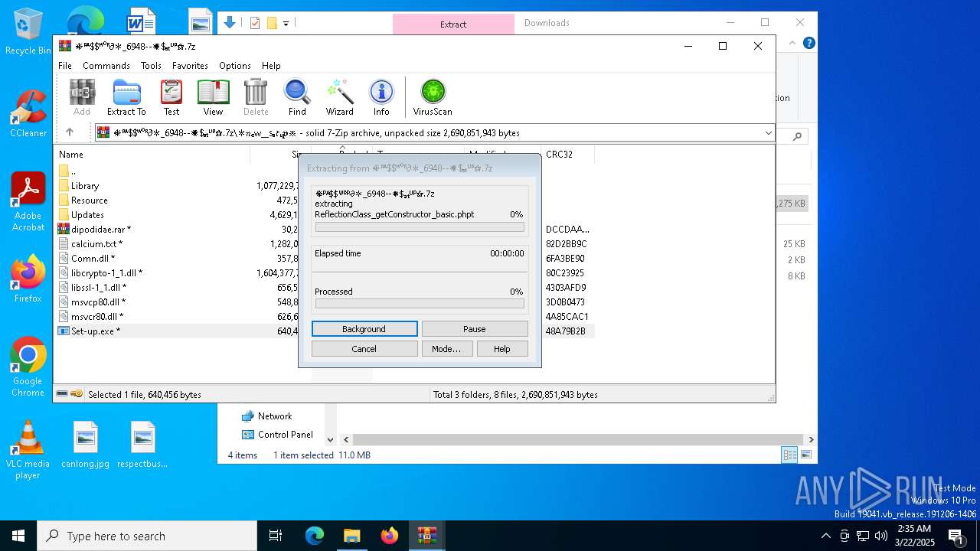Open the File menu in WinRAR
Image resolution: width=980 pixels, height=551 pixels.
tap(65, 66)
